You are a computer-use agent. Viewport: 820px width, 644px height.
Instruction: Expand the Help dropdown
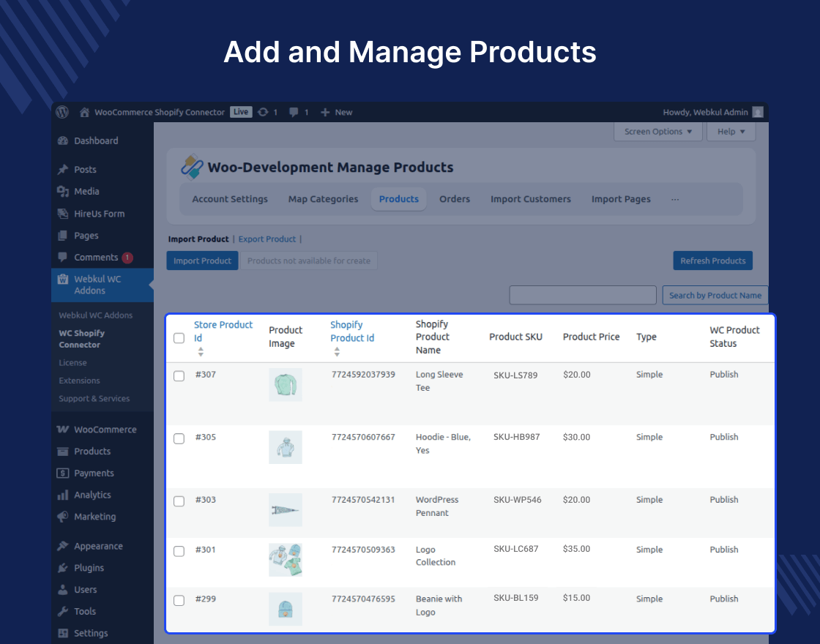click(x=731, y=132)
